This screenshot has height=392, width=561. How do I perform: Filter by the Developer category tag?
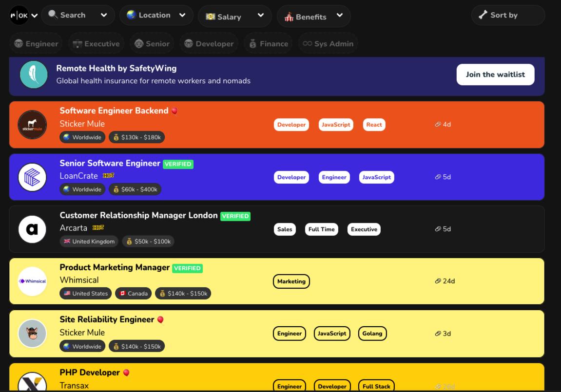[209, 44]
